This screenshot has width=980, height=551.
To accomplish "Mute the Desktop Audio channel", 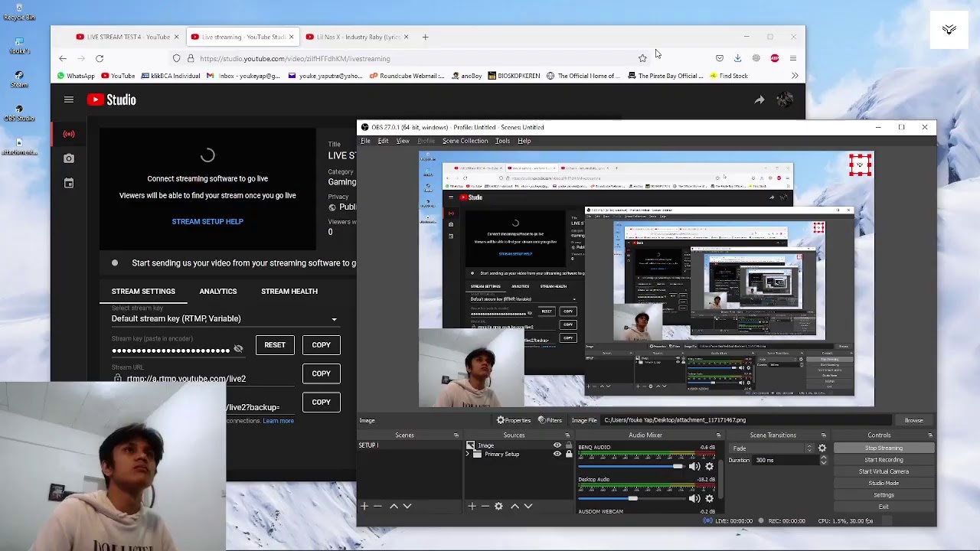I will [x=694, y=499].
